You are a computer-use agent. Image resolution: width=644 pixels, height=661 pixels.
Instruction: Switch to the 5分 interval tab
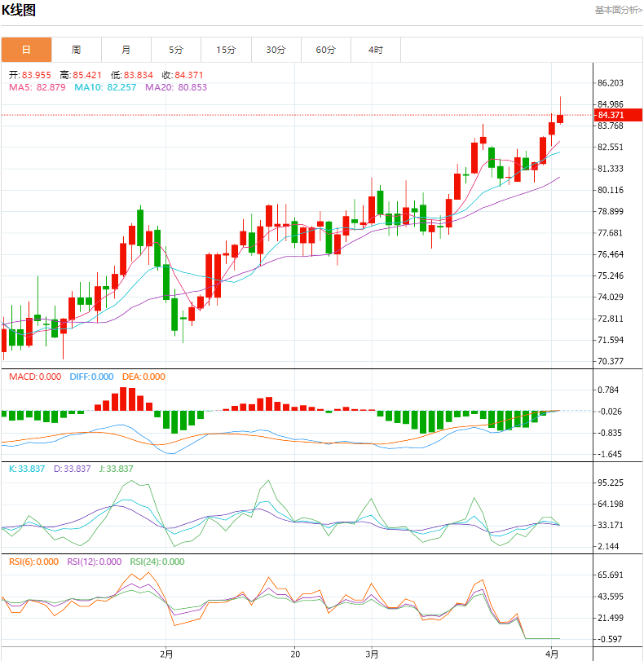pos(176,50)
